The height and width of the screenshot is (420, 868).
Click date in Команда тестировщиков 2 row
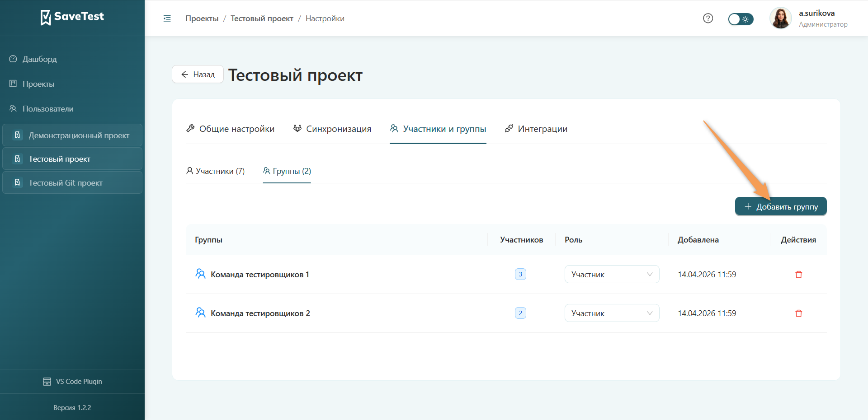pyautogui.click(x=707, y=313)
